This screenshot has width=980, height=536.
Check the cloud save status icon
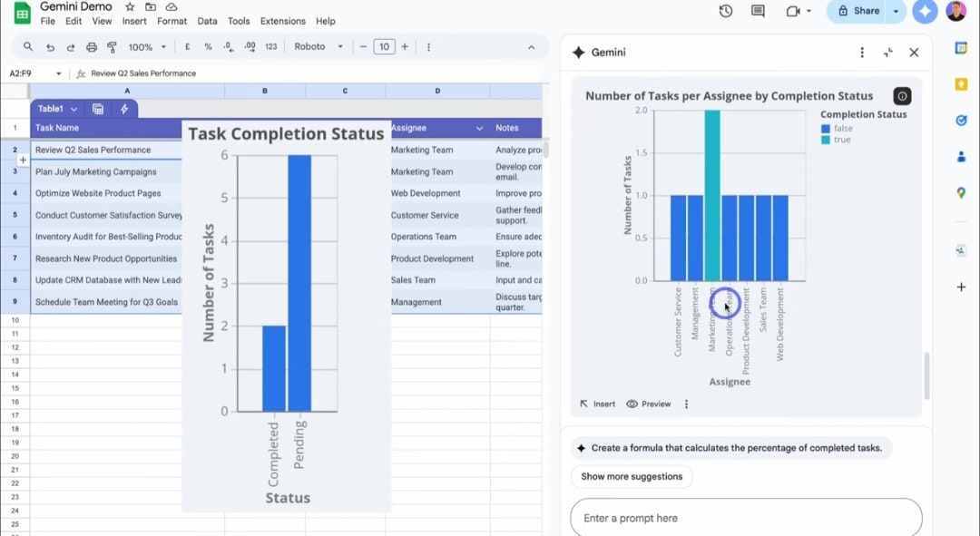pyautogui.click(x=171, y=7)
